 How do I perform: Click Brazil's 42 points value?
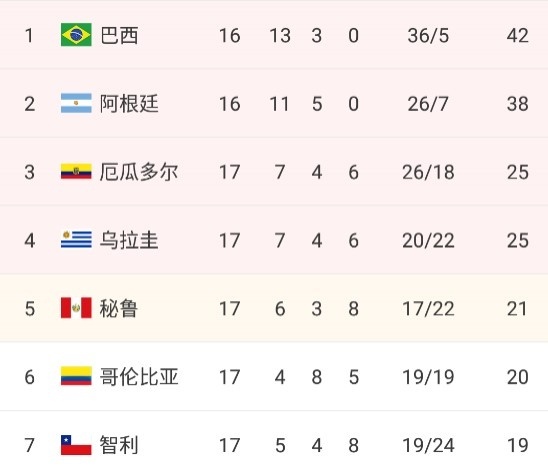[x=518, y=36]
